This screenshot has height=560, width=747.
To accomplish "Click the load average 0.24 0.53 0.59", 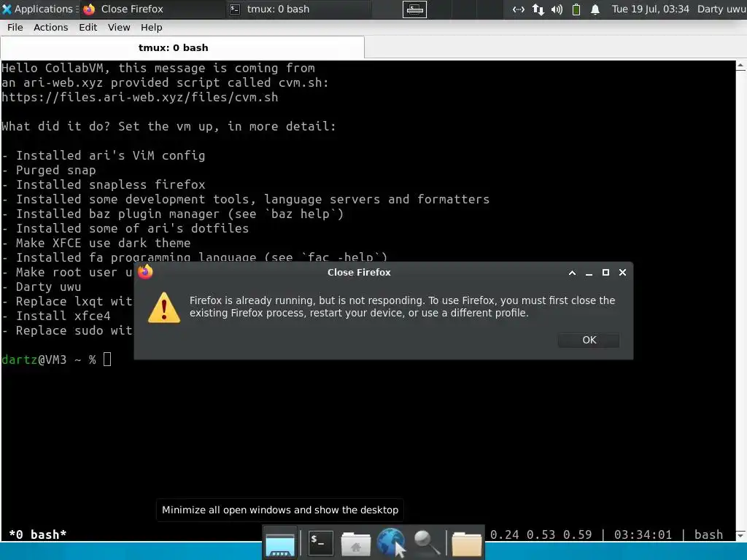I will (541, 534).
